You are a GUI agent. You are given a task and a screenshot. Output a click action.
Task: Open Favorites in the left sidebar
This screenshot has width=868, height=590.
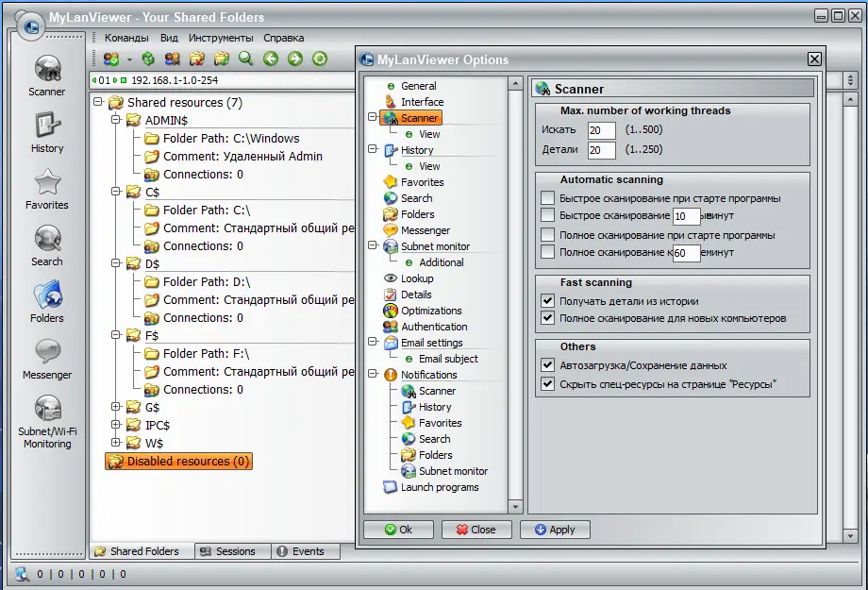click(x=47, y=190)
